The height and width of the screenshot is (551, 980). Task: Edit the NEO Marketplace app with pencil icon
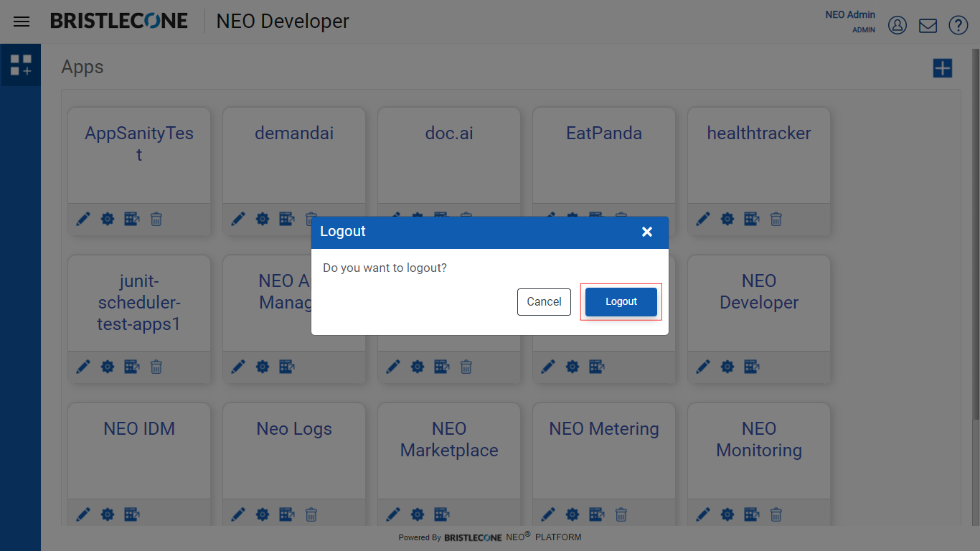(393, 514)
